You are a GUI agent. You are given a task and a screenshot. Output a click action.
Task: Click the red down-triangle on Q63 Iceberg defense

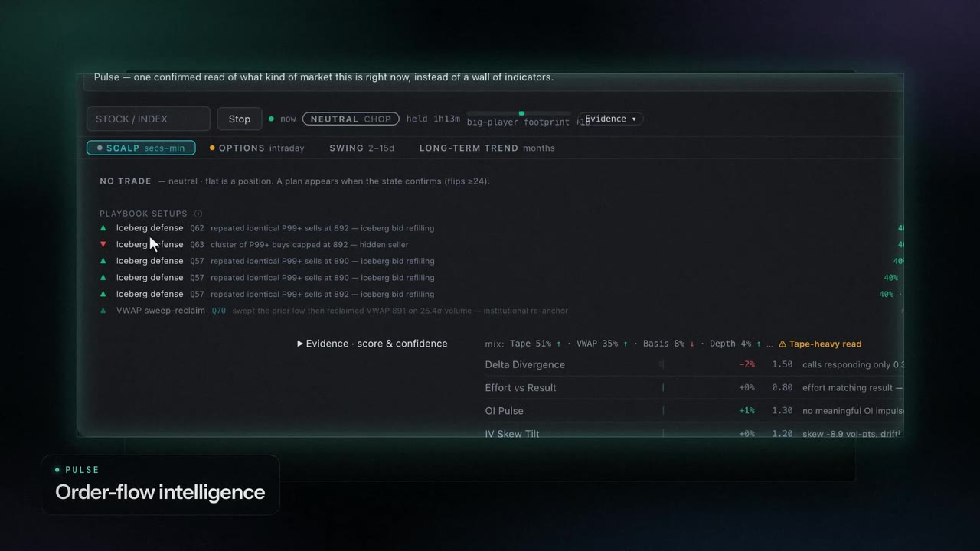click(103, 245)
